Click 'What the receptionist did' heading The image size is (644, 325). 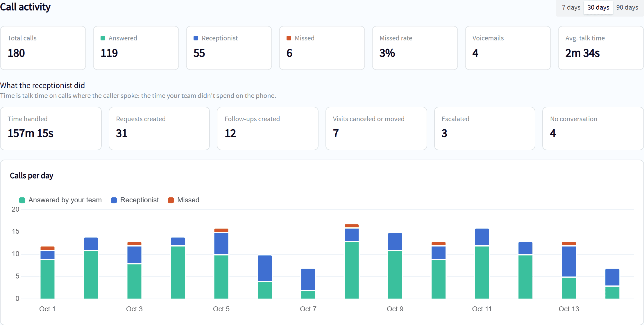[42, 85]
